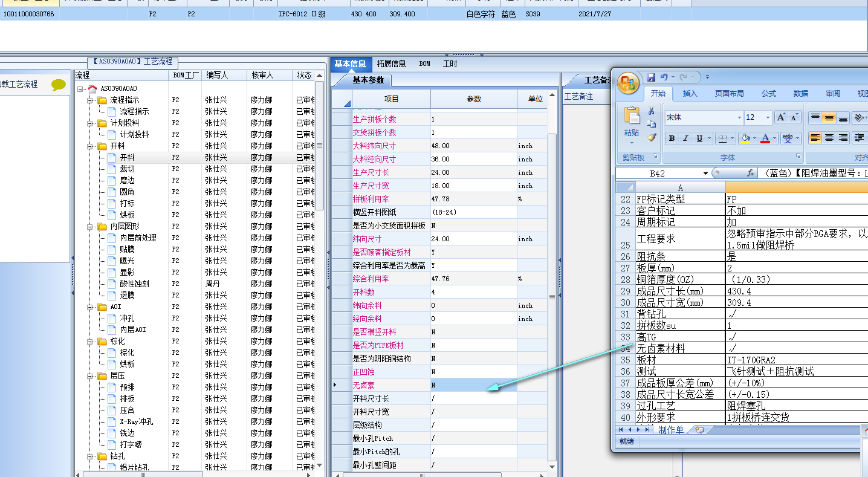Set top vertical alignment in Excel
This screenshot has width=868, height=477.
point(815,117)
